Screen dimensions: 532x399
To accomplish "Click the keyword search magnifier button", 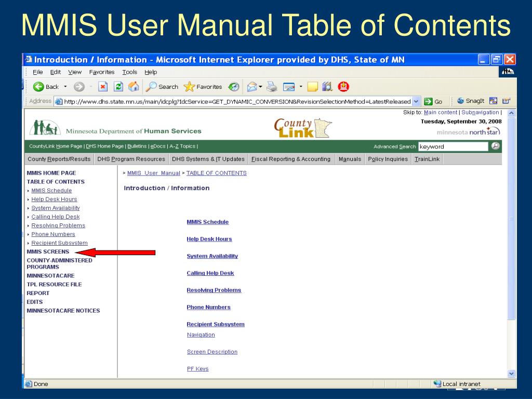I will (x=496, y=146).
